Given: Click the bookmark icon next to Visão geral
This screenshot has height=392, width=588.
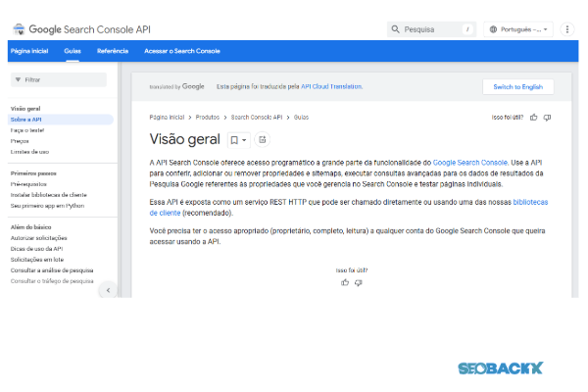Looking at the screenshot, I should [234, 140].
